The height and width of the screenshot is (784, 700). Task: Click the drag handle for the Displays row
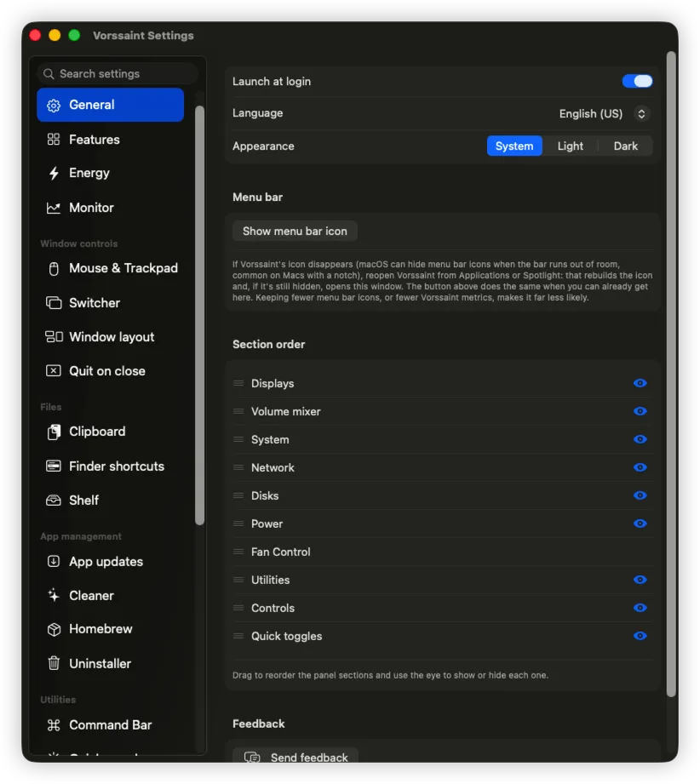pos(238,384)
